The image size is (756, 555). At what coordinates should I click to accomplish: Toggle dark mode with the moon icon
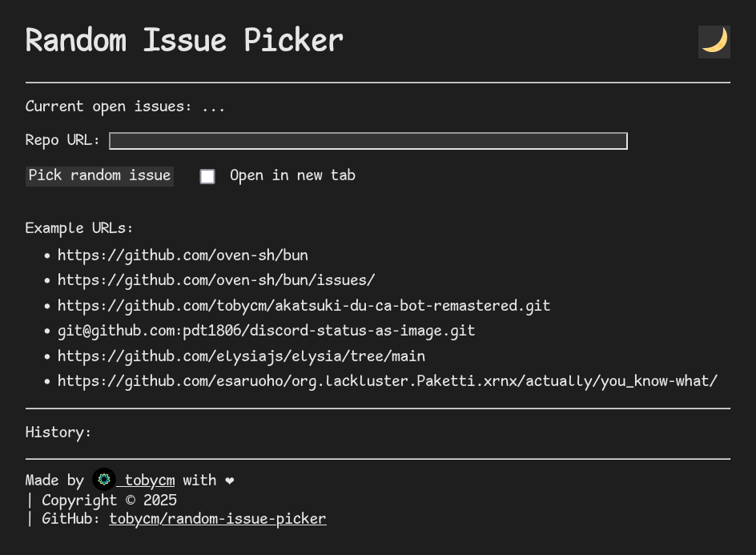click(714, 42)
